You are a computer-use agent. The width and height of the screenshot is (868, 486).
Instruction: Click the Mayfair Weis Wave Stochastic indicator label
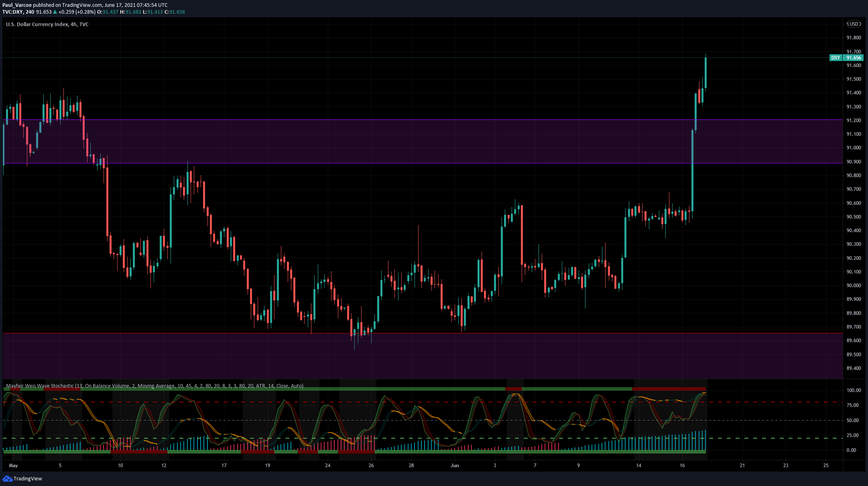[x=154, y=386]
